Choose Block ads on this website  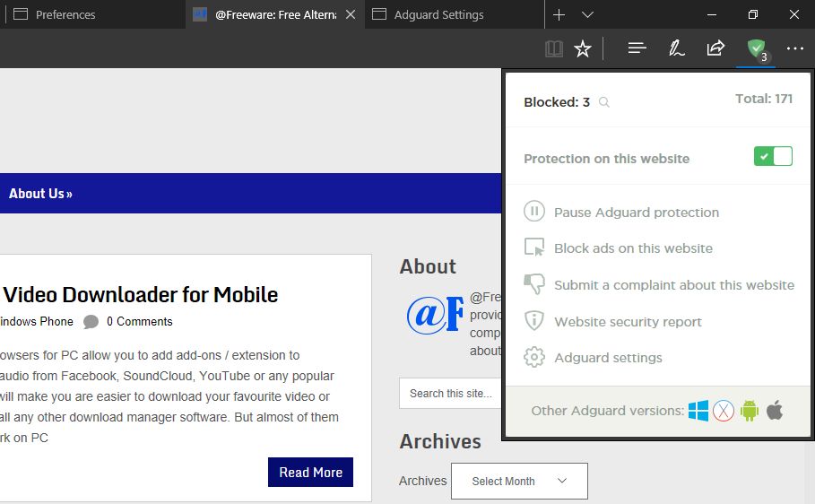pyautogui.click(x=633, y=248)
